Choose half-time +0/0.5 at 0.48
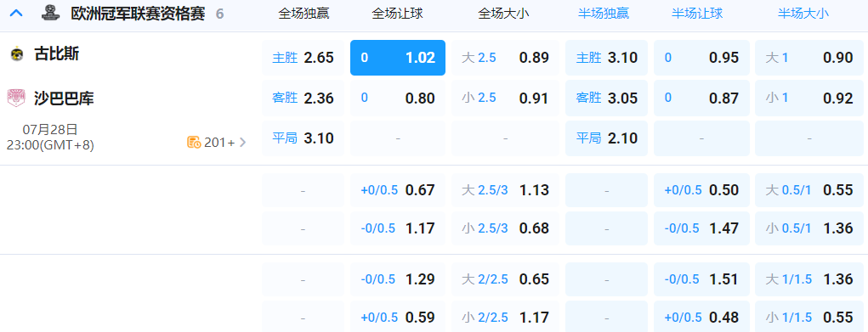The image size is (868, 332). coord(701,317)
